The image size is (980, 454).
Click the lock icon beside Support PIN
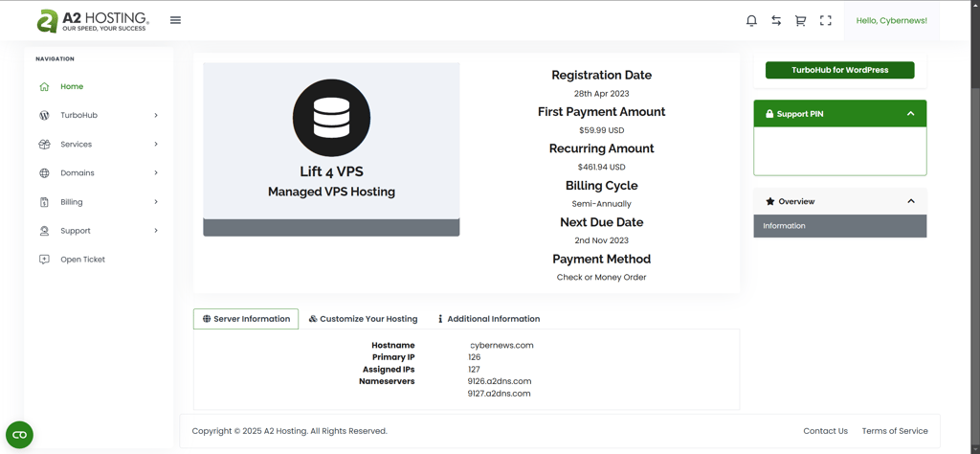coord(769,114)
